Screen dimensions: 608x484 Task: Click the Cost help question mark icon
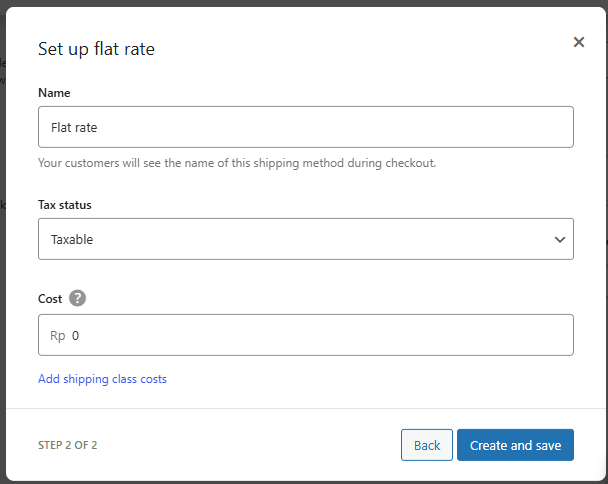tap(78, 298)
